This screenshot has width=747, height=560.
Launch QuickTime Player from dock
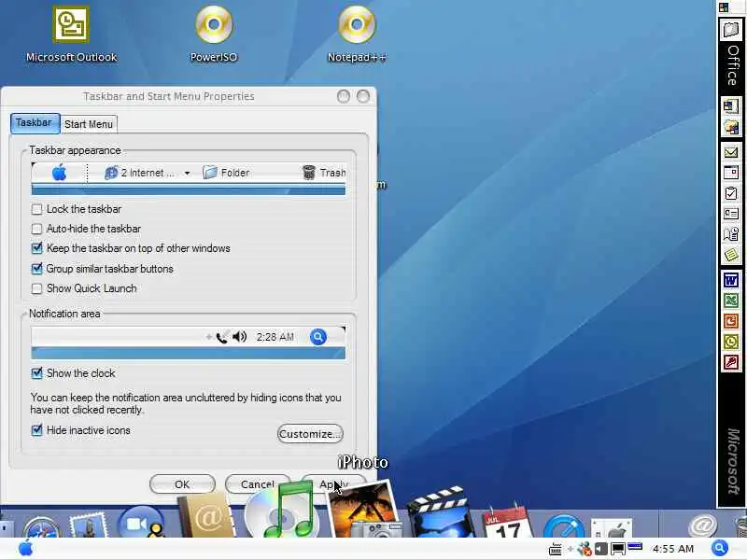tap(563, 526)
